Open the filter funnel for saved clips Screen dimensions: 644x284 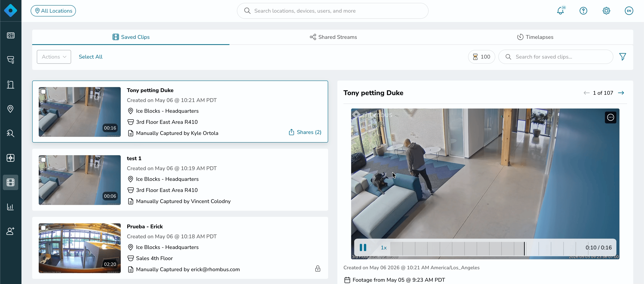(x=623, y=57)
